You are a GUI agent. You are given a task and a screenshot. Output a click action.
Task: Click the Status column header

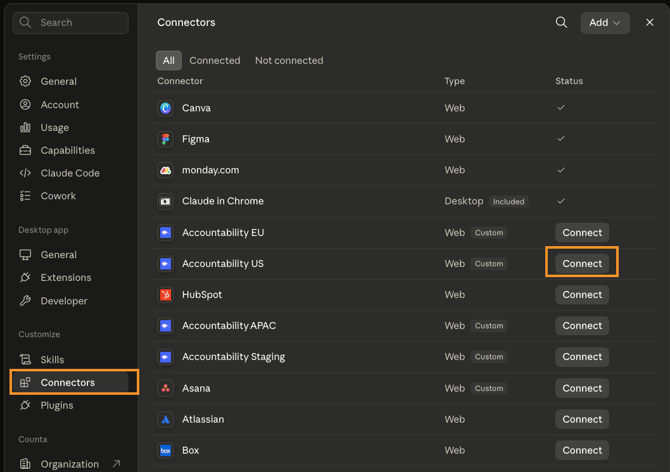pyautogui.click(x=569, y=81)
